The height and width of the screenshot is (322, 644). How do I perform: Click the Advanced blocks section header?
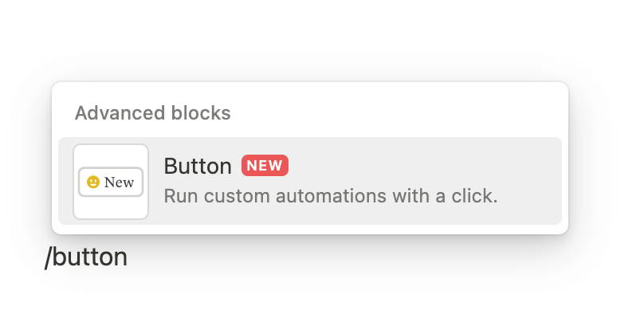(152, 113)
